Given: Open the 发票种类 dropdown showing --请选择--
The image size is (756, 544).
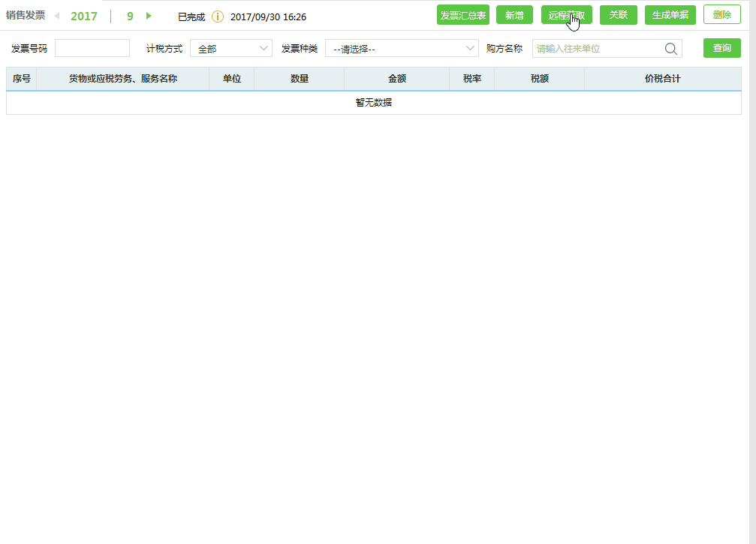Looking at the screenshot, I should [x=402, y=47].
